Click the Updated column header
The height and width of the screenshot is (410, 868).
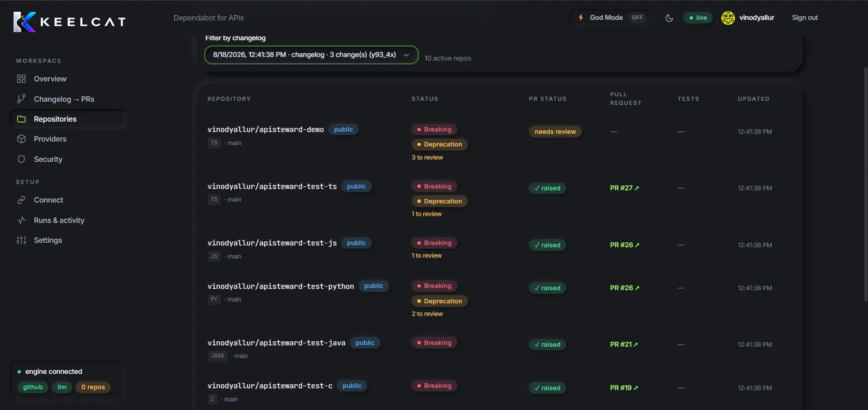tap(754, 99)
